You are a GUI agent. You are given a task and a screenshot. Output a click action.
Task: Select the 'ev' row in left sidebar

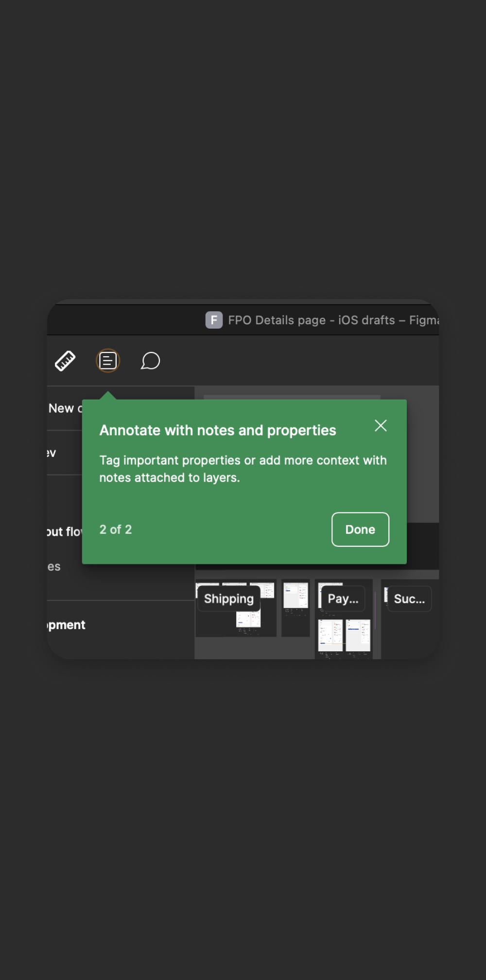[x=52, y=453]
